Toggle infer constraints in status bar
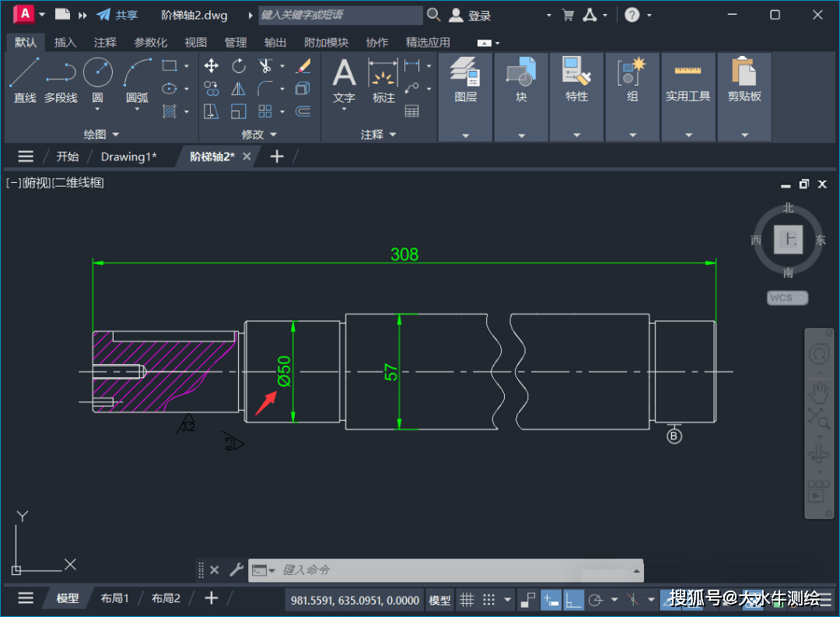This screenshot has height=617, width=840. coord(527,600)
